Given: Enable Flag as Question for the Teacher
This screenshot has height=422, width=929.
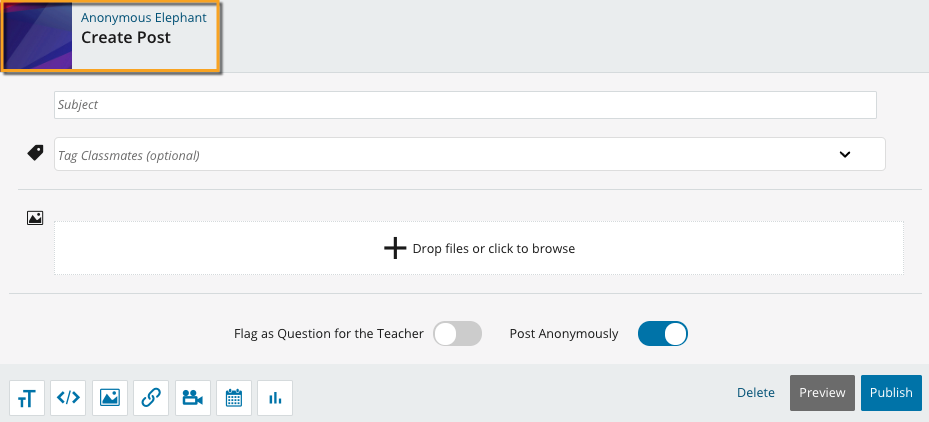Looking at the screenshot, I should click(458, 334).
